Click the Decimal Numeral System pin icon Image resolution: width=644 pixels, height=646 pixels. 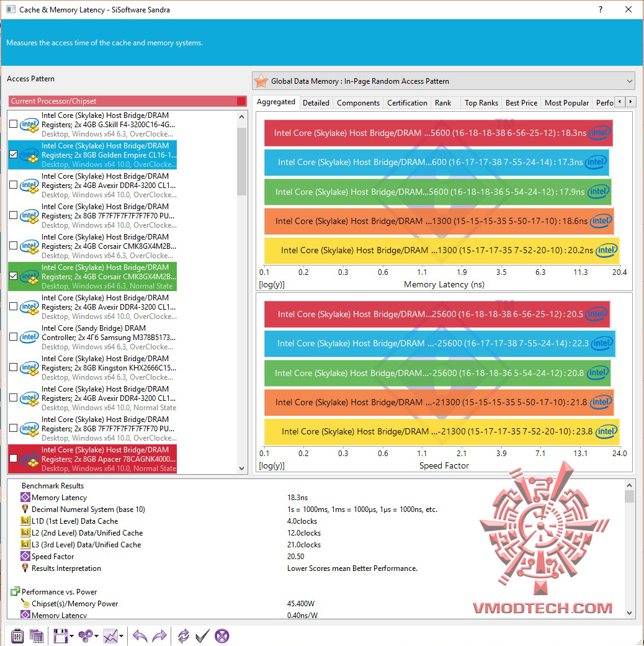point(25,509)
